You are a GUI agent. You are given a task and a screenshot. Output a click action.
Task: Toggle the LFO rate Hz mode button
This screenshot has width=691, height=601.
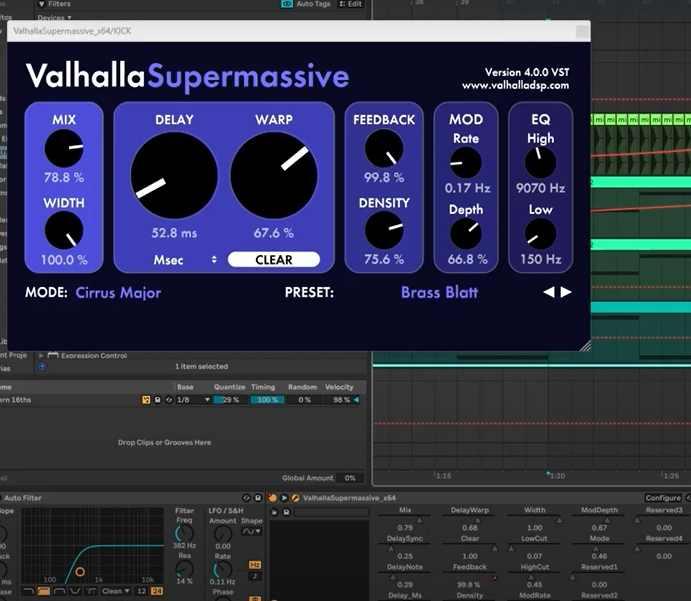pyautogui.click(x=256, y=563)
